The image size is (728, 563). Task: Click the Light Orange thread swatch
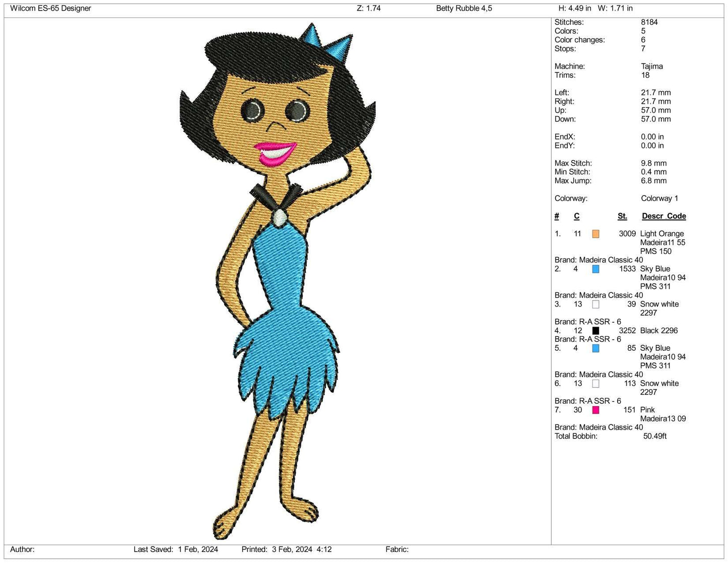point(595,234)
